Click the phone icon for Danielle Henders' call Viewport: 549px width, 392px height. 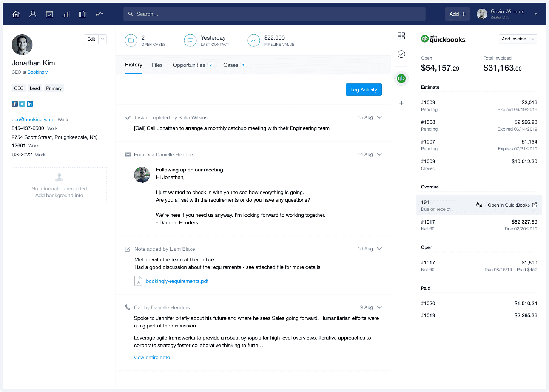128,307
